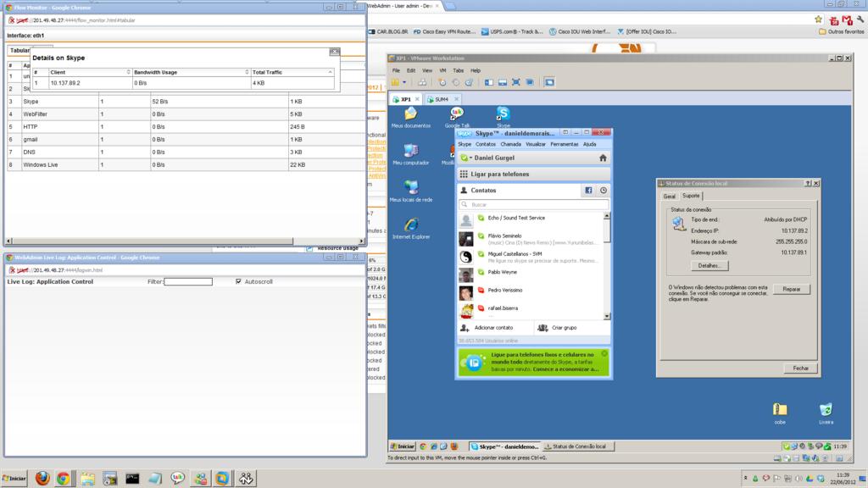Open Contatos menu in Skype
The width and height of the screenshot is (868, 488).
(x=486, y=144)
